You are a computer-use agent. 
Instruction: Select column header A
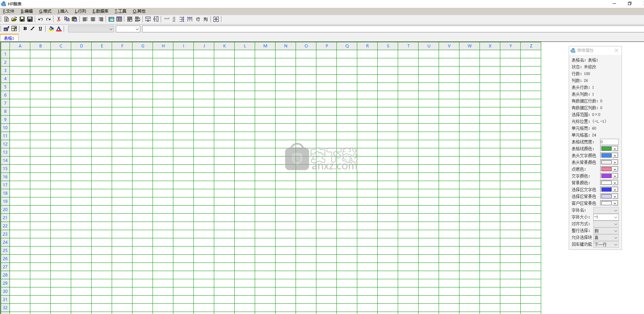[20, 46]
